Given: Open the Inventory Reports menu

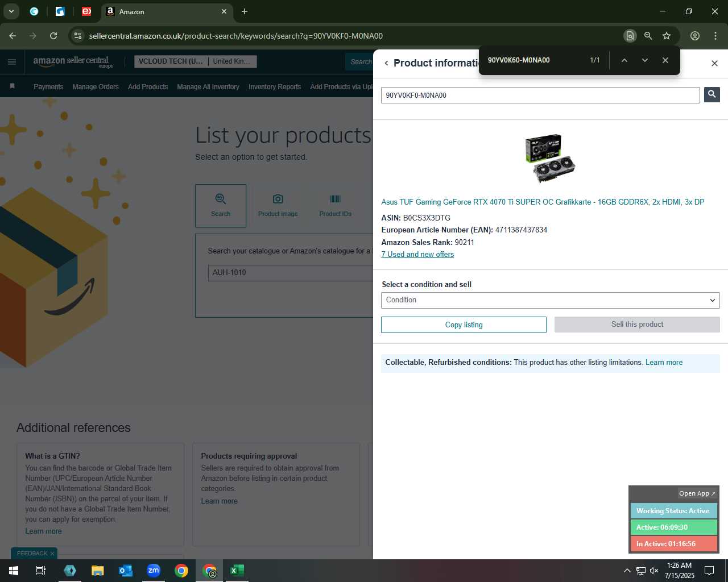Looking at the screenshot, I should (x=275, y=87).
